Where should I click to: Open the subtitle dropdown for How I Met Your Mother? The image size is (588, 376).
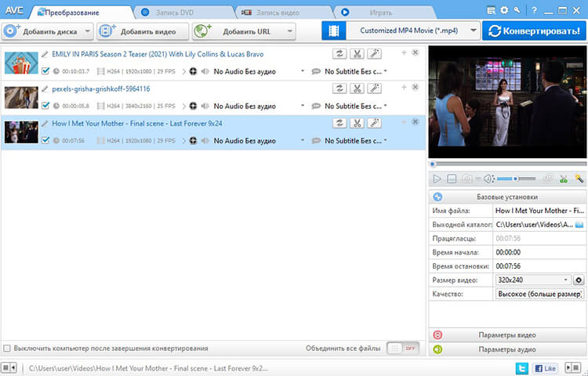(386, 140)
